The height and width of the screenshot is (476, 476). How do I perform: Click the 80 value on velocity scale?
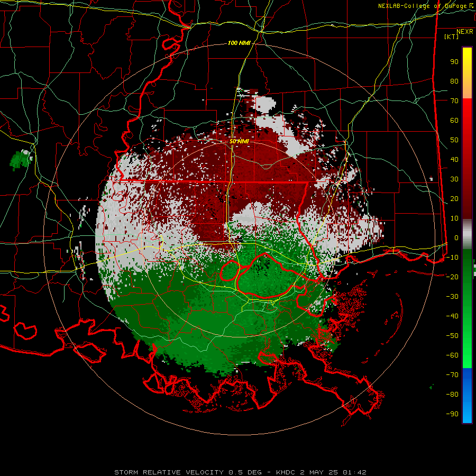click(x=454, y=81)
